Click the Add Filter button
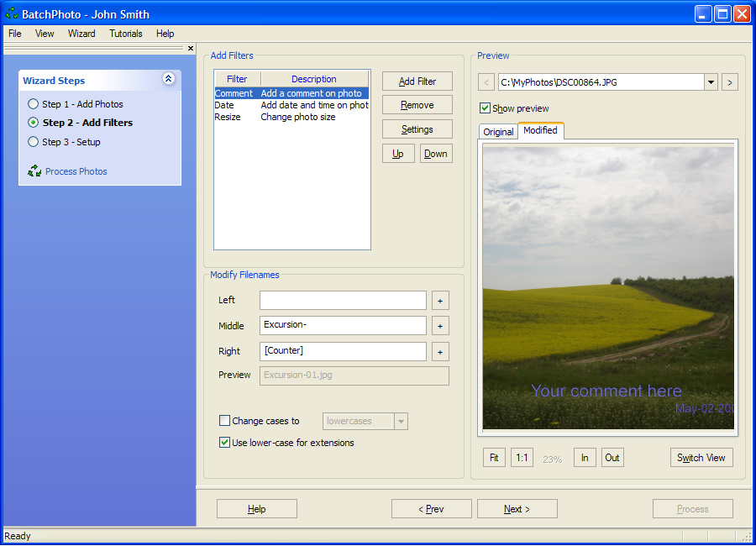The height and width of the screenshot is (546, 756). pos(417,81)
